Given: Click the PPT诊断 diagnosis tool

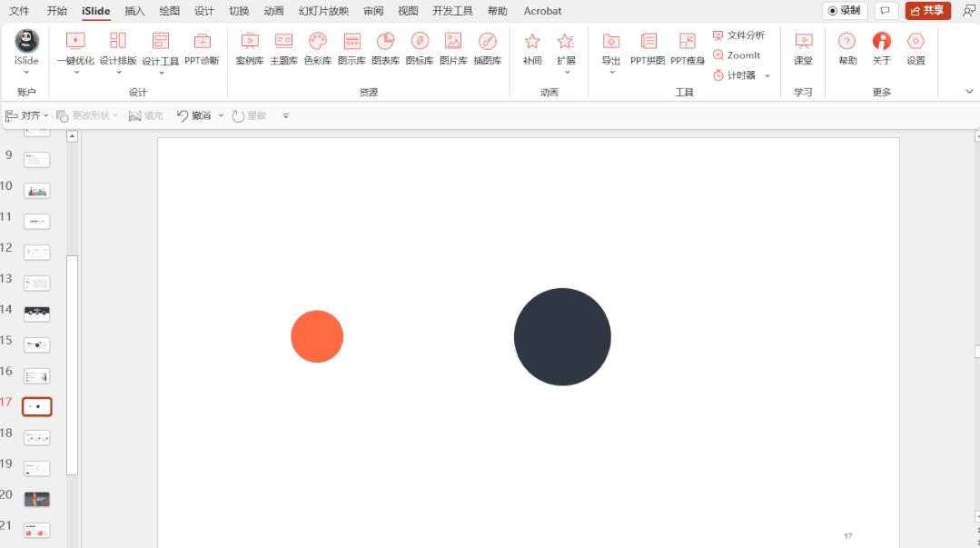Looking at the screenshot, I should 202,48.
